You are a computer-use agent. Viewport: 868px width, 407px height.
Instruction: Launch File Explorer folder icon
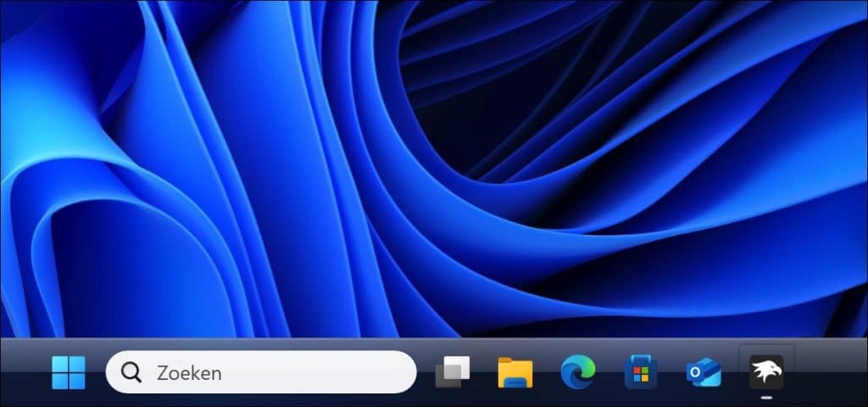[515, 372]
